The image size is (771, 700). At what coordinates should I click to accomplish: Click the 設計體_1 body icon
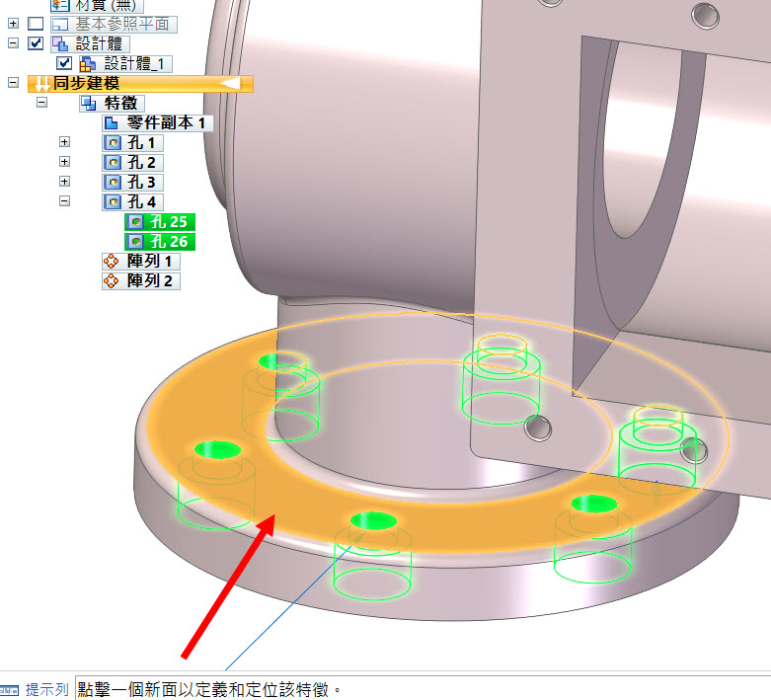click(88, 64)
